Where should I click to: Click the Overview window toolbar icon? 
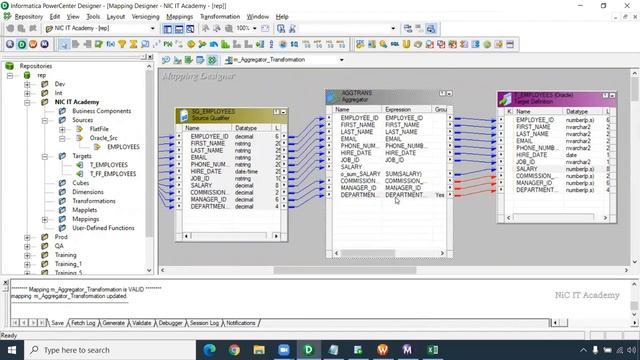click(190, 29)
